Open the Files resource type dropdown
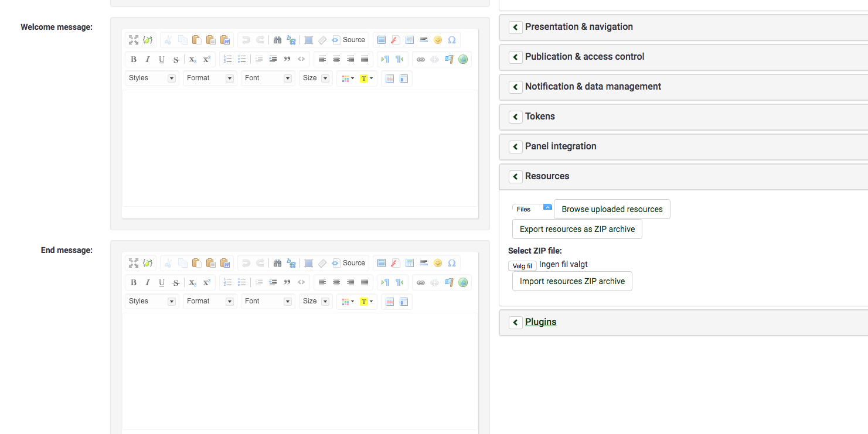The image size is (868, 434). pos(532,209)
